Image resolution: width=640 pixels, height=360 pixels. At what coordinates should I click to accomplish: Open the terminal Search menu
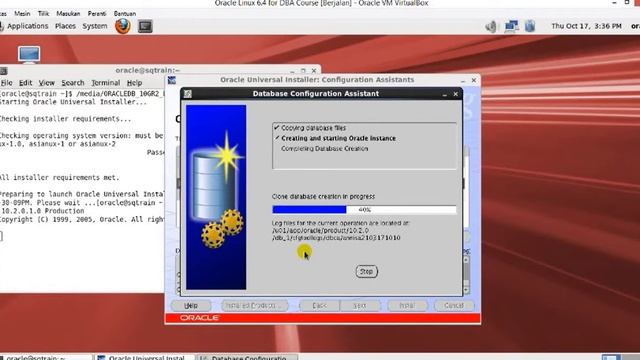click(73, 83)
